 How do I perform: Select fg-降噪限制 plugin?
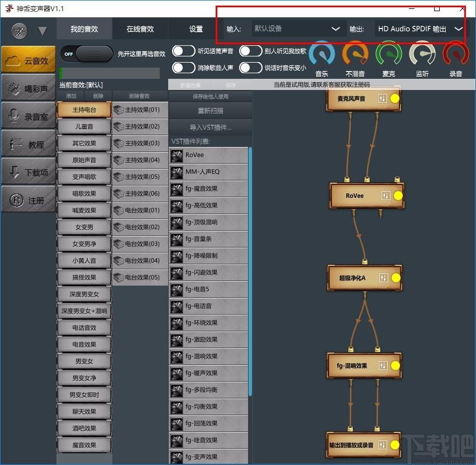pos(208,256)
